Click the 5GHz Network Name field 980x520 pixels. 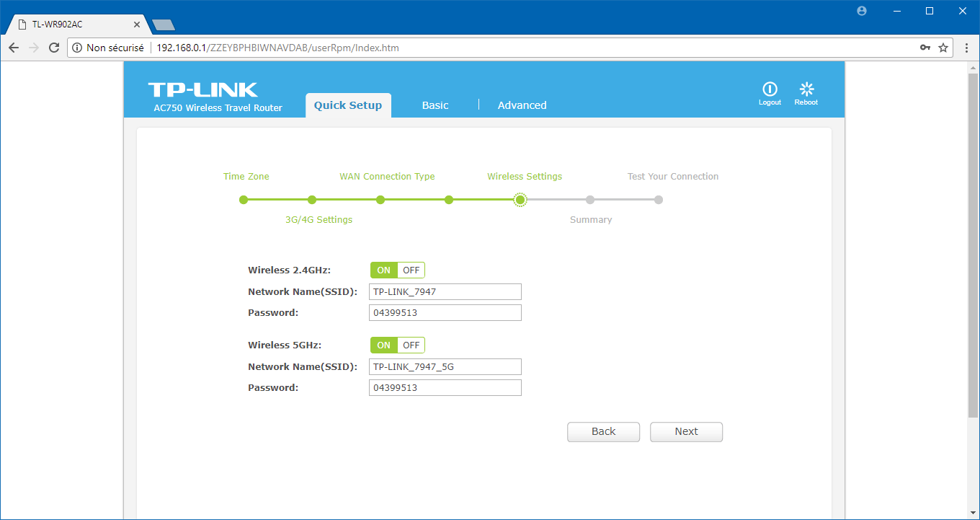(x=445, y=366)
